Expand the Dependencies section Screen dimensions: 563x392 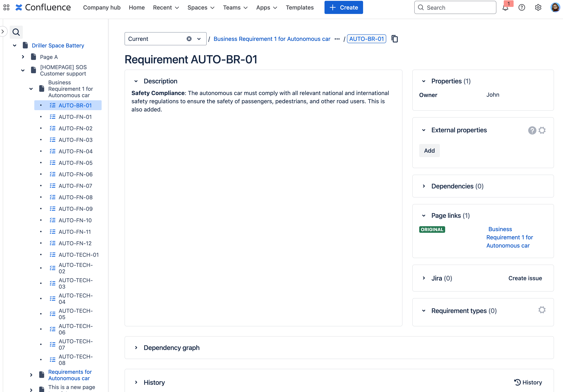[424, 186]
